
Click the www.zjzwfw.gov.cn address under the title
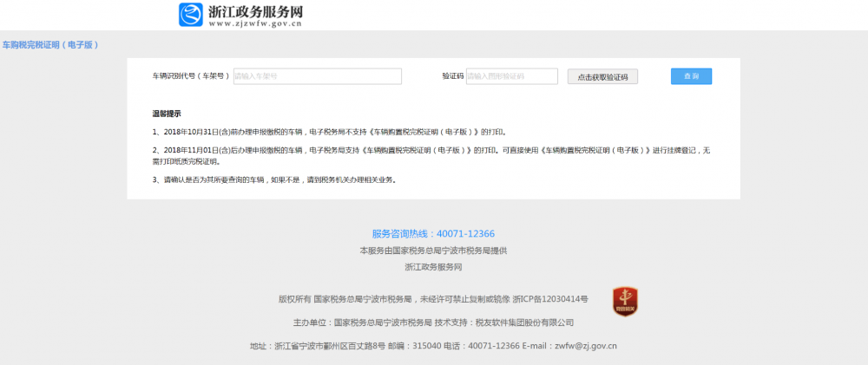click(x=255, y=23)
